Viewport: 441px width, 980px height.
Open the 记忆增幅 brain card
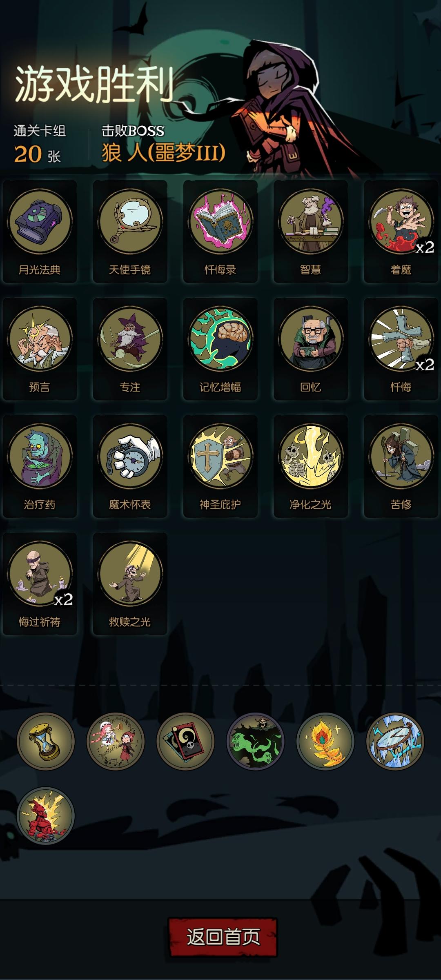(220, 349)
